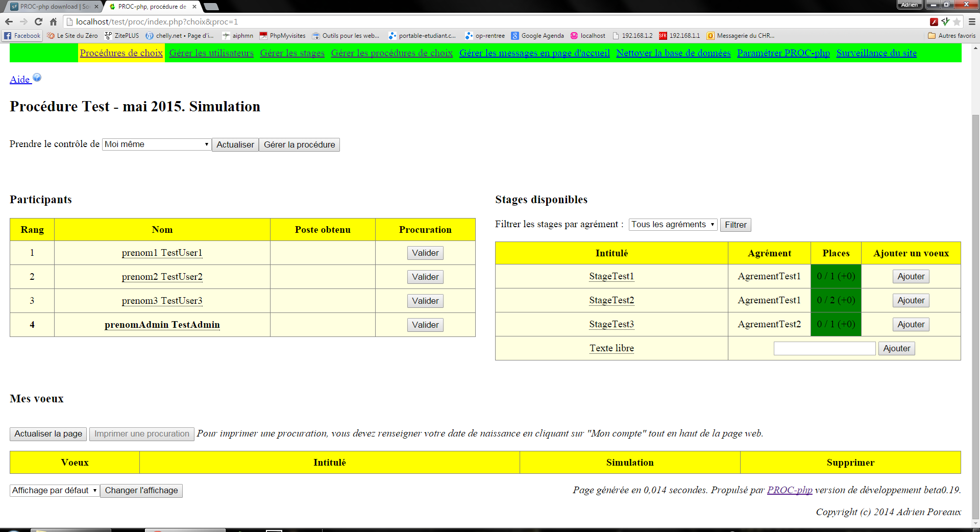Open 'Nettoyer la base de données' page
Screen dimensions: 980x532
point(673,53)
